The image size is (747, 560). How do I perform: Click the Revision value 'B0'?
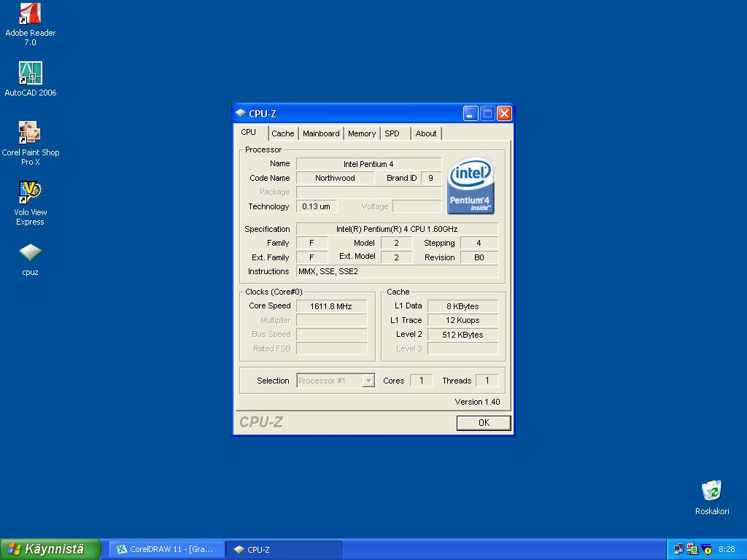[479, 257]
